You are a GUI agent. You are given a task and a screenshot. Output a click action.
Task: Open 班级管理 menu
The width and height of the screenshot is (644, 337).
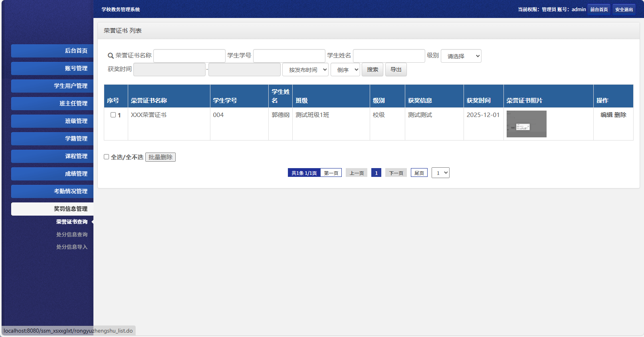pos(52,121)
